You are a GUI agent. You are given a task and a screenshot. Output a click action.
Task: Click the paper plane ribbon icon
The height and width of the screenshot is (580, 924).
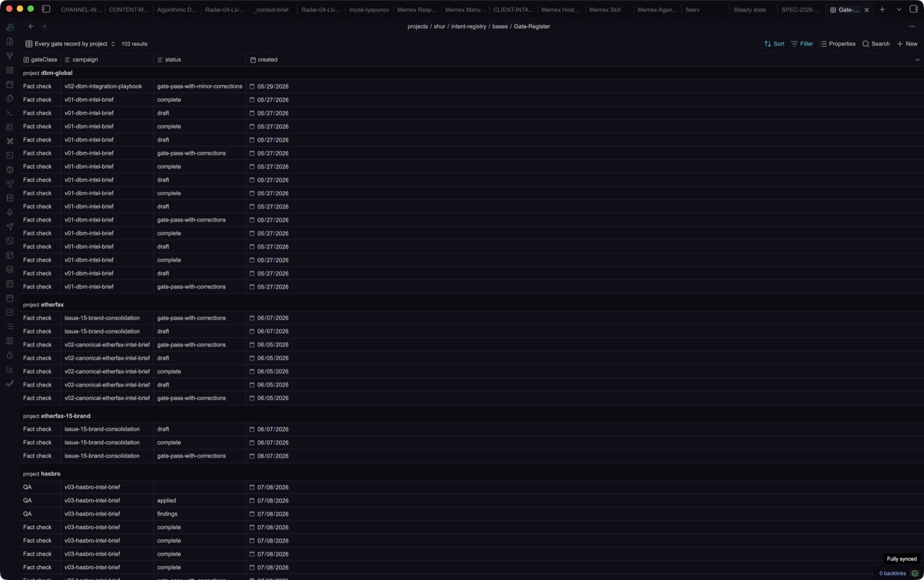[10, 226]
